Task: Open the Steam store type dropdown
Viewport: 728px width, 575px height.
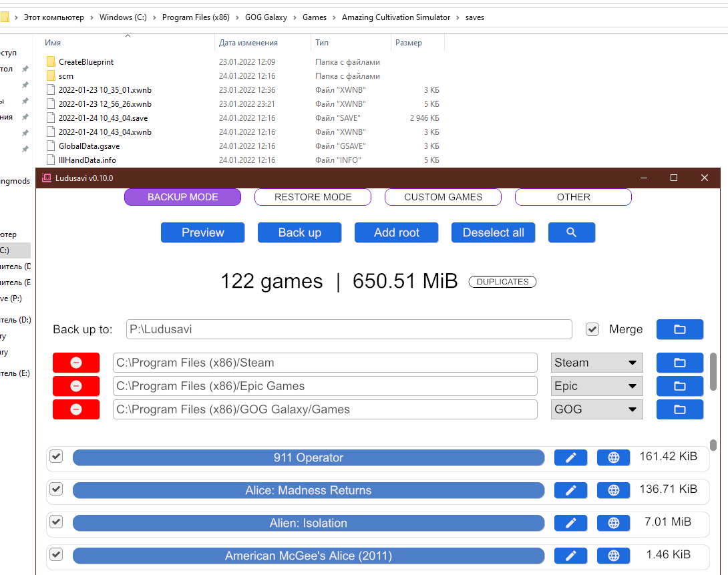Action: [x=596, y=363]
